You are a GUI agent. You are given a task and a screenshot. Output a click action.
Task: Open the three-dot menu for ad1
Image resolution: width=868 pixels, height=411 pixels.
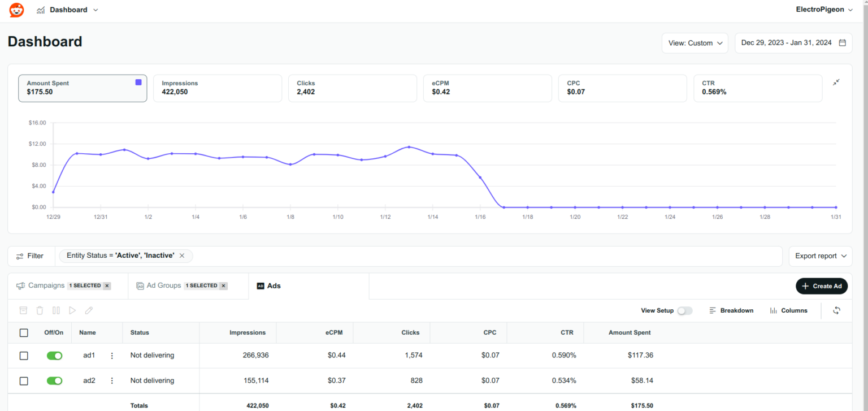pos(112,356)
